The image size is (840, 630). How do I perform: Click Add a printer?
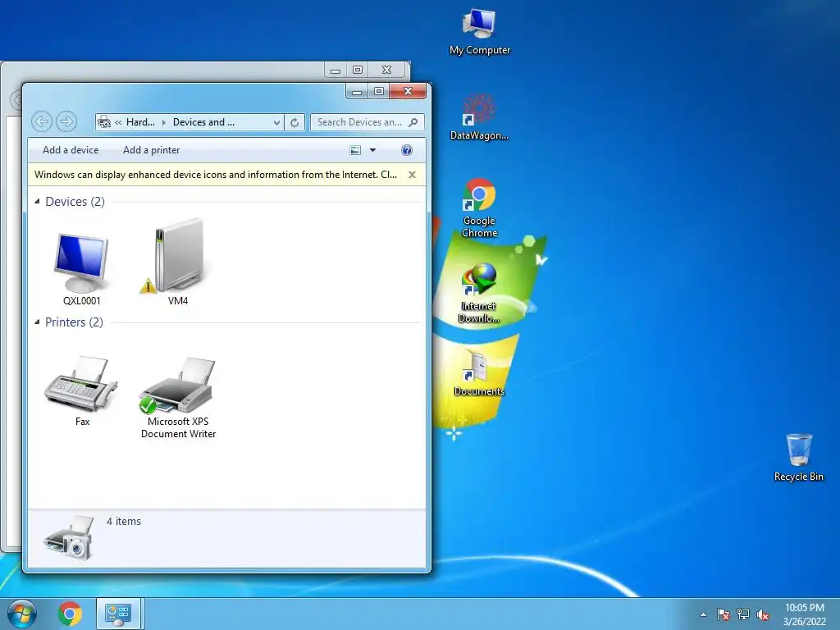151,150
